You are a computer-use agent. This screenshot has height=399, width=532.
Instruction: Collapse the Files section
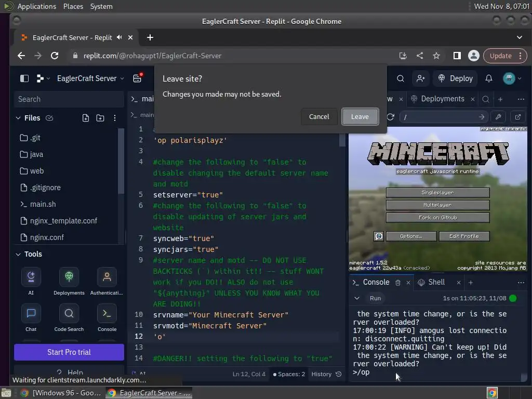pyautogui.click(x=18, y=118)
